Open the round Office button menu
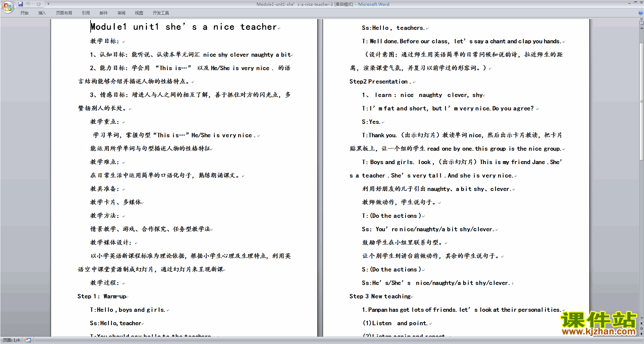This screenshot has height=344, width=644. [x=7, y=7]
